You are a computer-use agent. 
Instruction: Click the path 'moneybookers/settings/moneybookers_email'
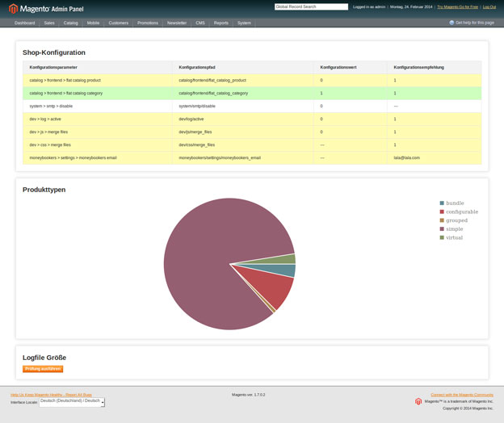pyautogui.click(x=220, y=157)
